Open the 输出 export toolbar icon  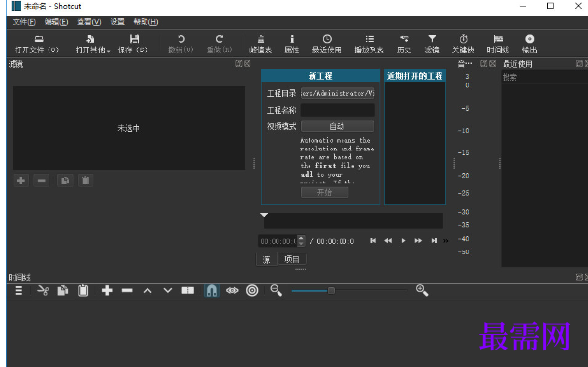coord(530,44)
